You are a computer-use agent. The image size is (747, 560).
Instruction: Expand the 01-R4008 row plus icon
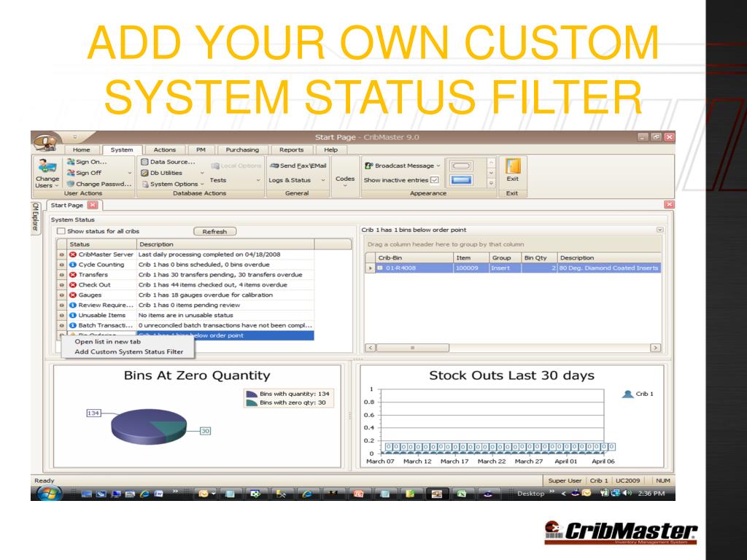pos(379,268)
